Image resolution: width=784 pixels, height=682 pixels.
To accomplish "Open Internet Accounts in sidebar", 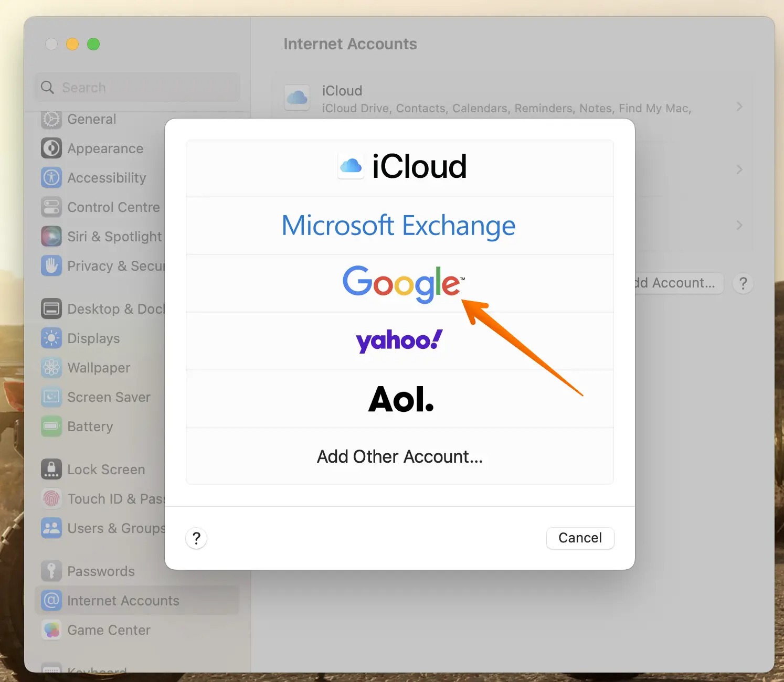I will point(123,601).
